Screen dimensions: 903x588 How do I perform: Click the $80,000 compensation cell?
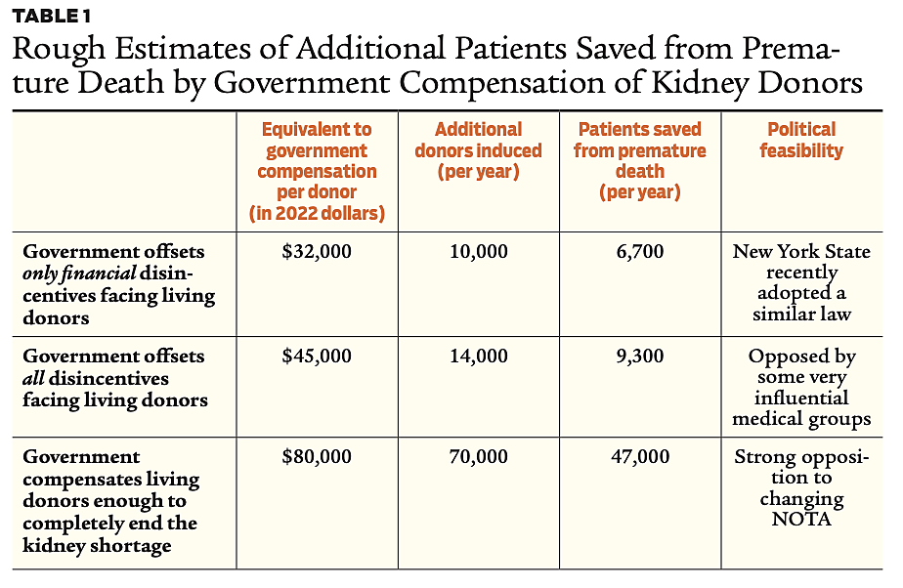(x=317, y=457)
